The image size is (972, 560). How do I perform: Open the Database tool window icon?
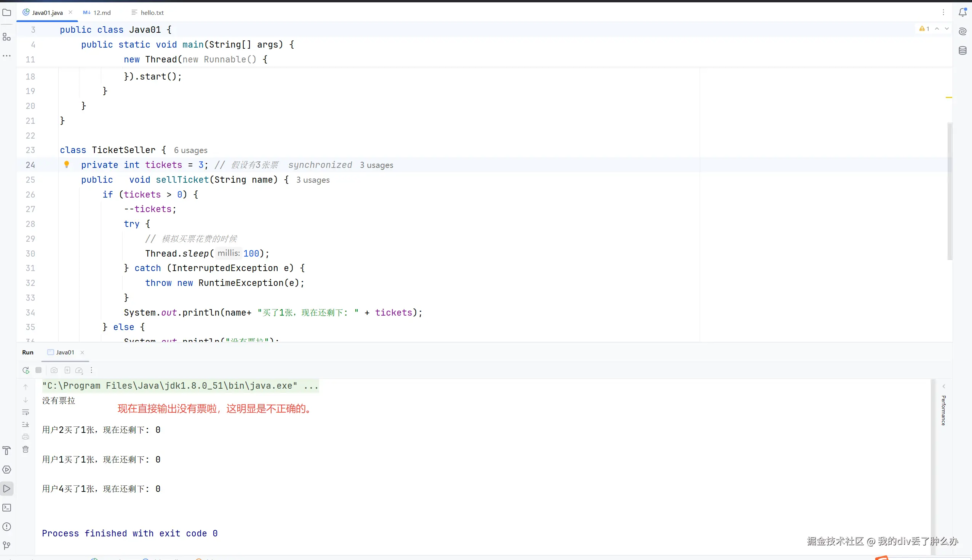pyautogui.click(x=962, y=50)
